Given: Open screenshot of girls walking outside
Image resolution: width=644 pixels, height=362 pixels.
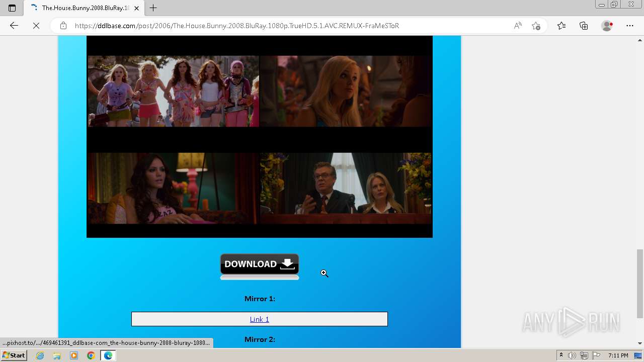Looking at the screenshot, I should point(174,91).
